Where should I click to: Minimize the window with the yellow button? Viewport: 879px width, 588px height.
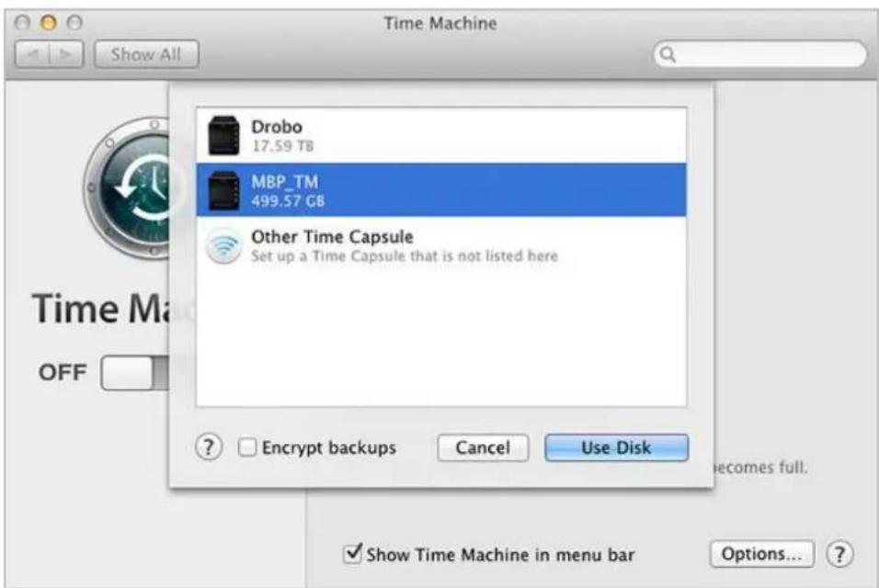pos(49,22)
